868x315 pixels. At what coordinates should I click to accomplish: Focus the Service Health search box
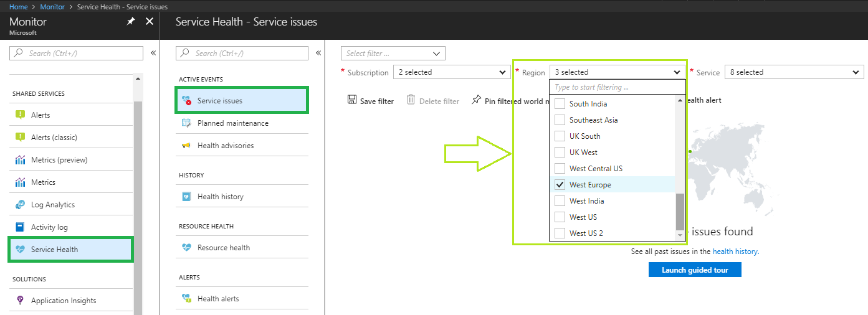click(242, 54)
